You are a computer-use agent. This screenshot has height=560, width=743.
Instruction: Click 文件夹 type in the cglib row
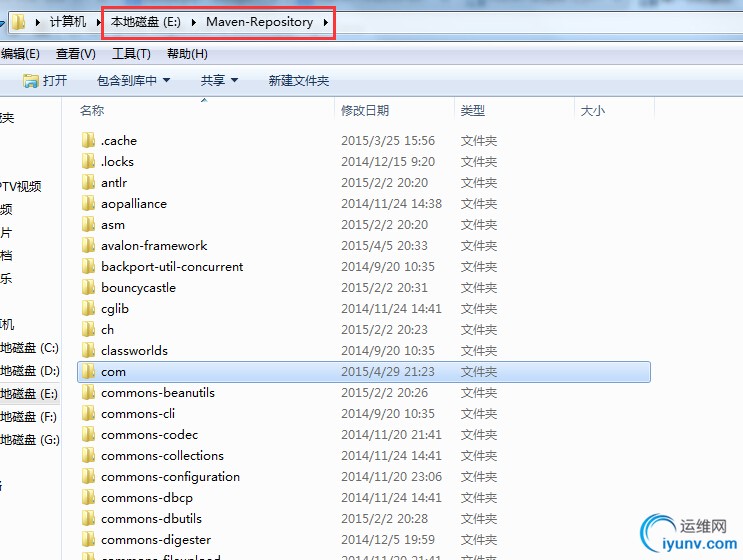tap(479, 309)
